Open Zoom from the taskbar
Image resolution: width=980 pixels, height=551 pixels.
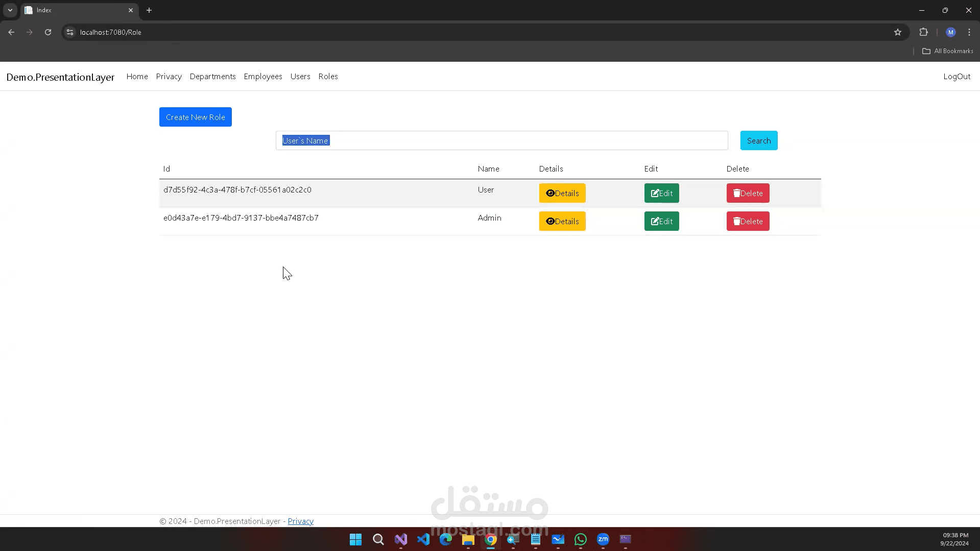603,539
